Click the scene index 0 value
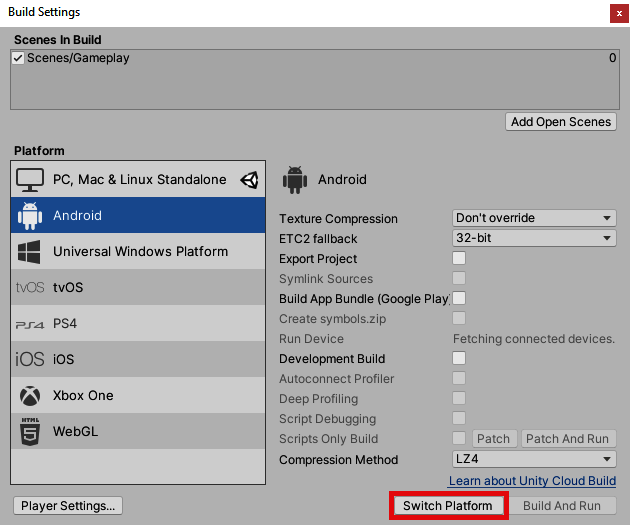 click(612, 58)
